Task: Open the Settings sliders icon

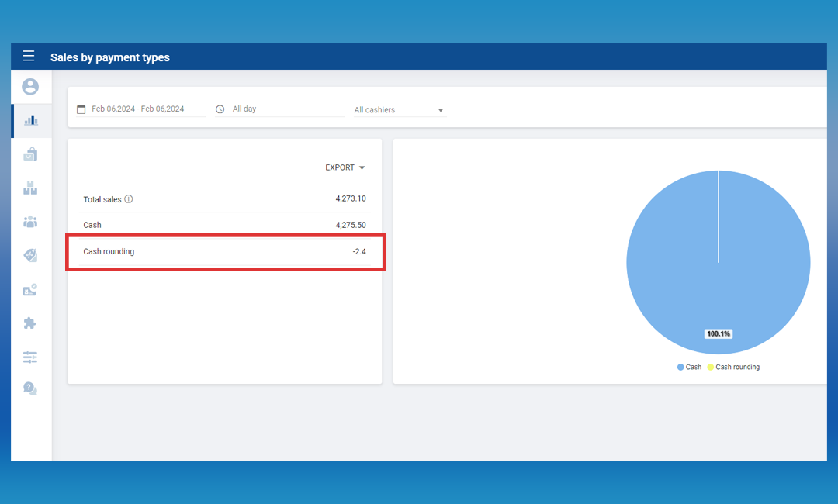Action: click(30, 357)
